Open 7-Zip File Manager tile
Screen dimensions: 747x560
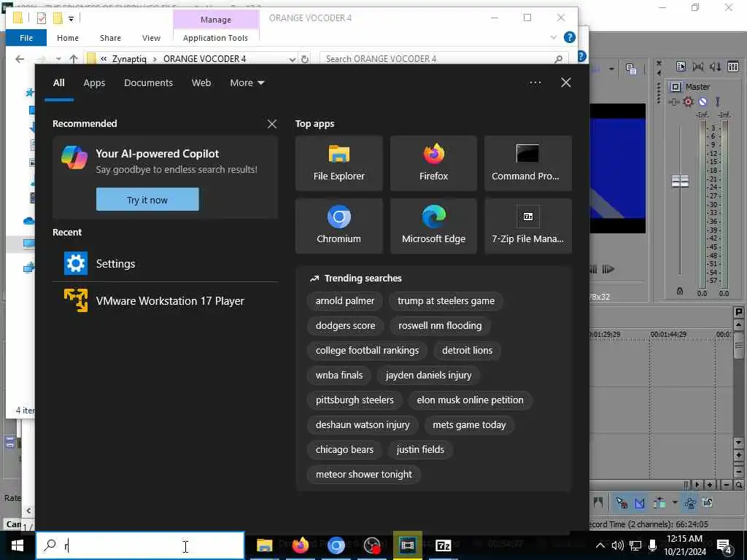(528, 226)
